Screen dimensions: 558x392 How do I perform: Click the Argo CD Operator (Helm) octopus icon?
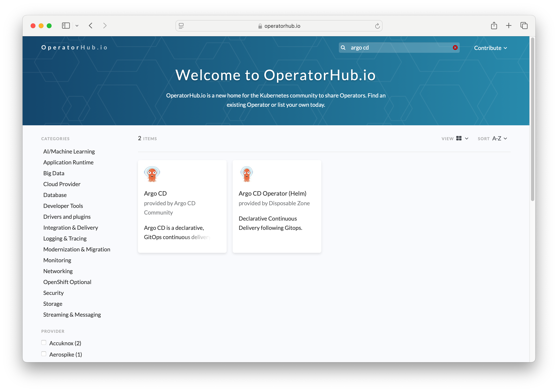246,174
